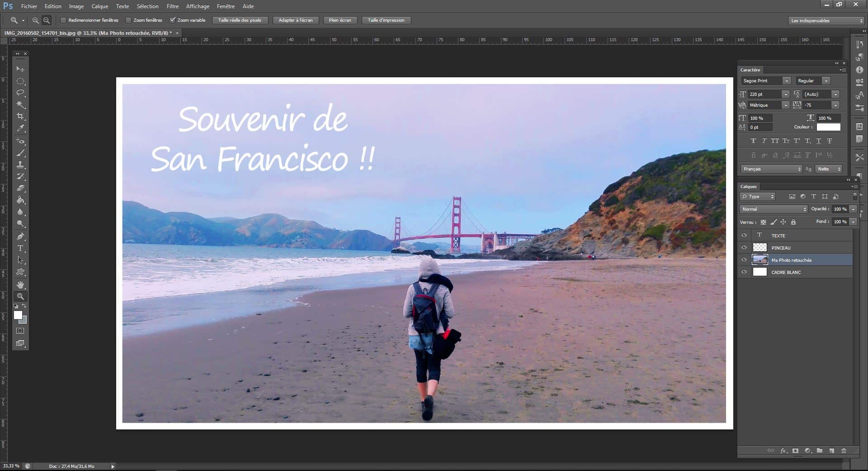868x471 pixels.
Task: Enable Redimensionner fenêtres checkbox
Action: pos(64,20)
